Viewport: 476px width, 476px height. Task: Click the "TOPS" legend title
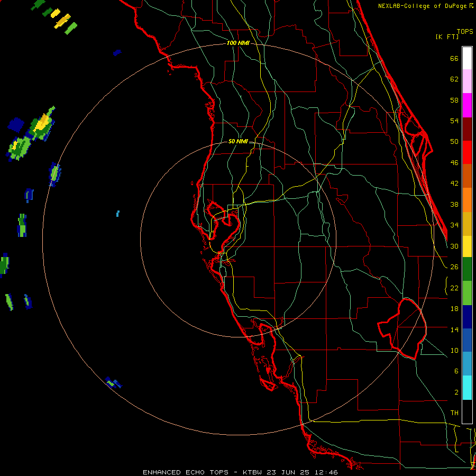click(465, 32)
